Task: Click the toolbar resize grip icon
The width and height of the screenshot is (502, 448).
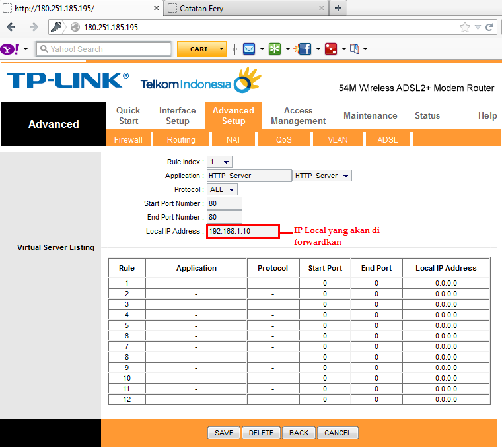Action: pyautogui.click(x=234, y=49)
